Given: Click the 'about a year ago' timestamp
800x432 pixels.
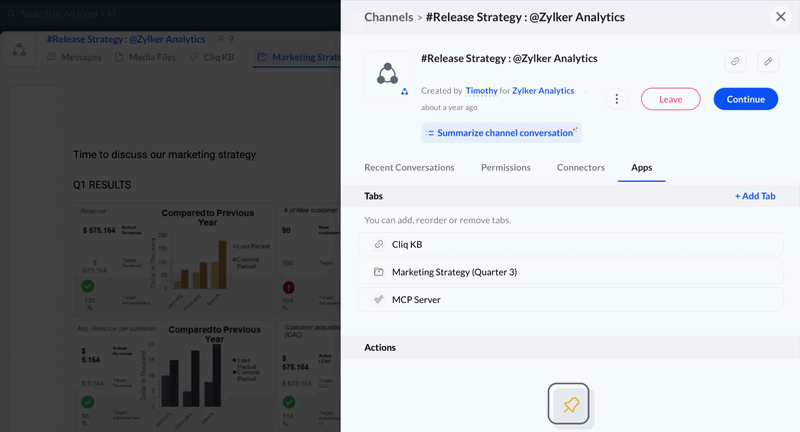Looking at the screenshot, I should 449,107.
